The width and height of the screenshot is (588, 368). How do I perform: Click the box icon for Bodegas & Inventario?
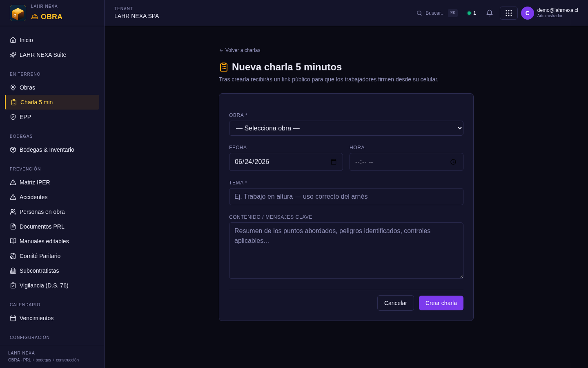coord(13,150)
